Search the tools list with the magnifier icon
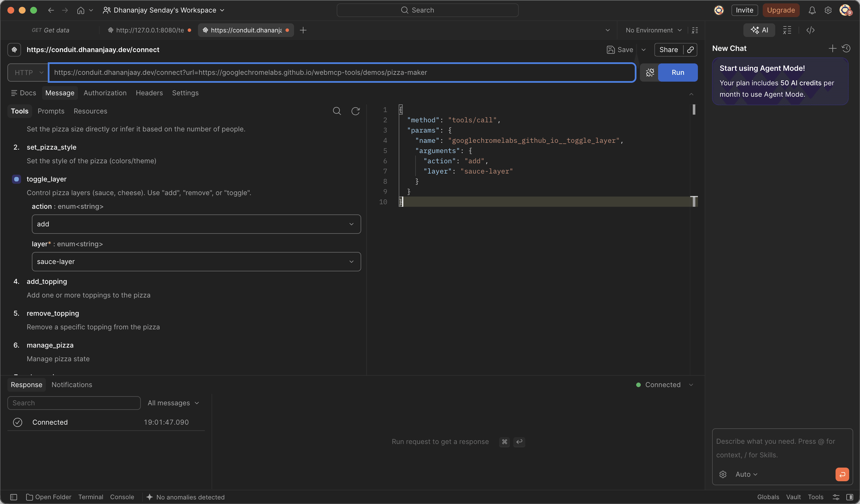Viewport: 860px width, 504px height. (336, 111)
